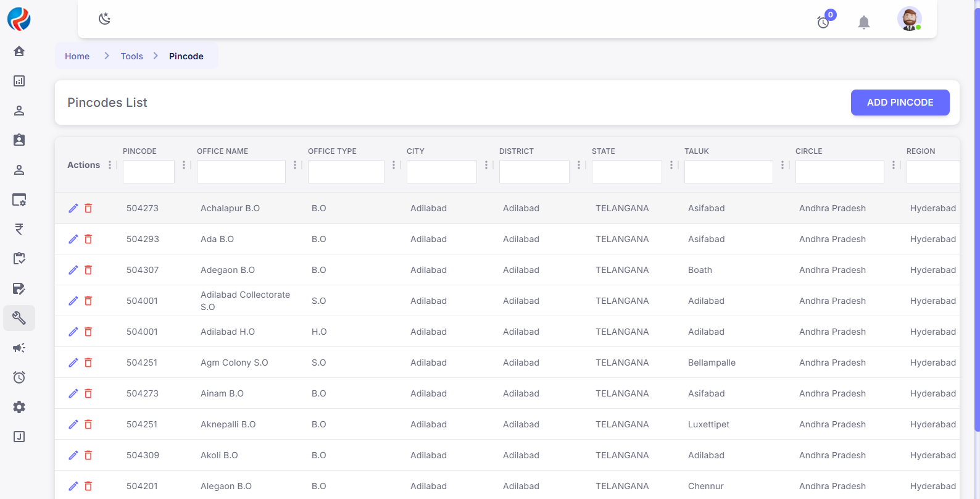Click the City filter input field
Image resolution: width=980 pixels, height=499 pixels.
tap(441, 172)
